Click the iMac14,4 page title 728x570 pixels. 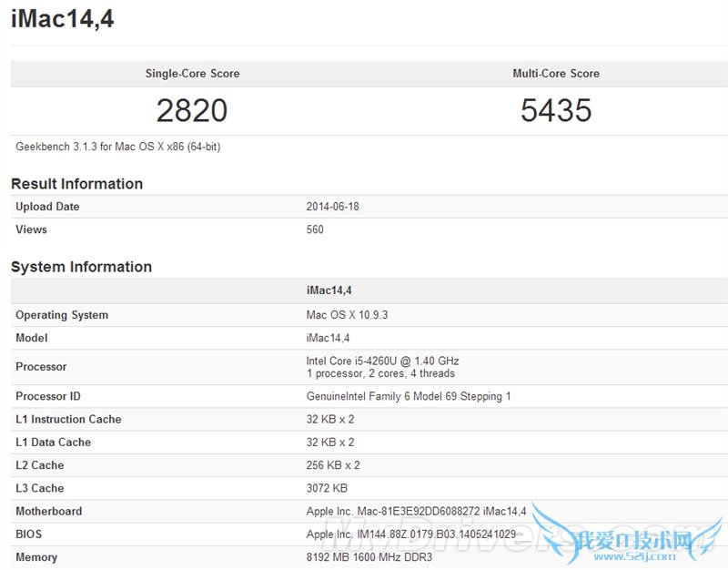(63, 19)
